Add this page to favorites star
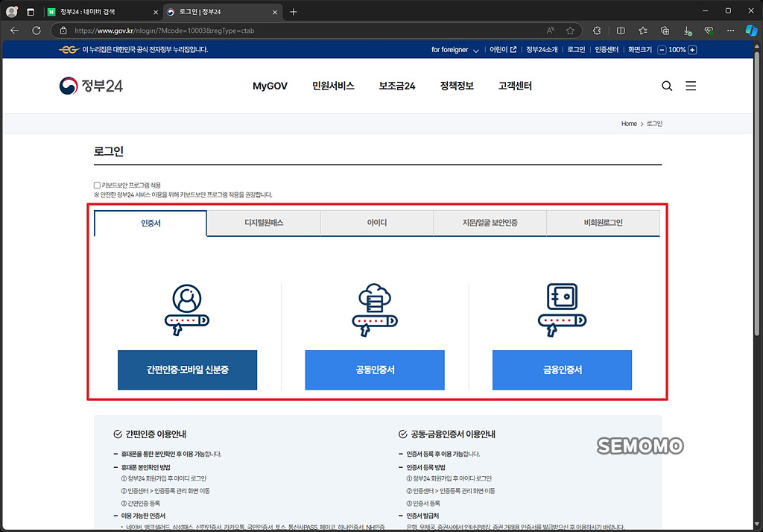The height and width of the screenshot is (532, 763). [570, 31]
